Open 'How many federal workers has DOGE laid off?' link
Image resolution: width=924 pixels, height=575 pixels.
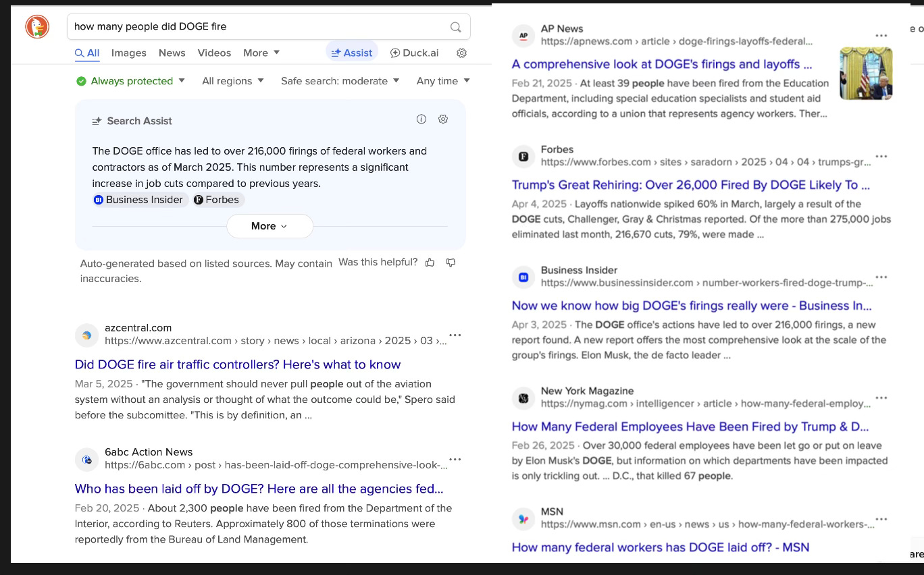(x=661, y=547)
